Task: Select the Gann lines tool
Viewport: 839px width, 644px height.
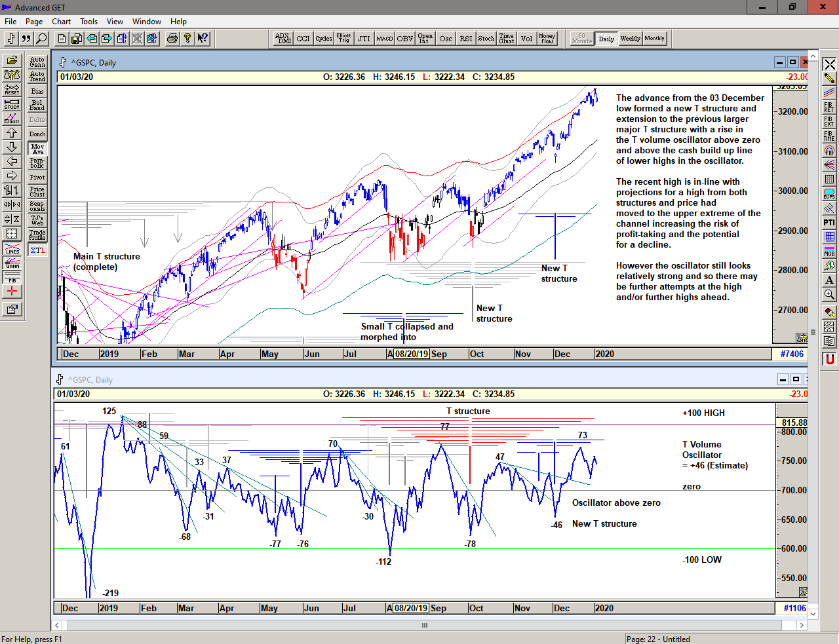Action: pyautogui.click(x=12, y=263)
